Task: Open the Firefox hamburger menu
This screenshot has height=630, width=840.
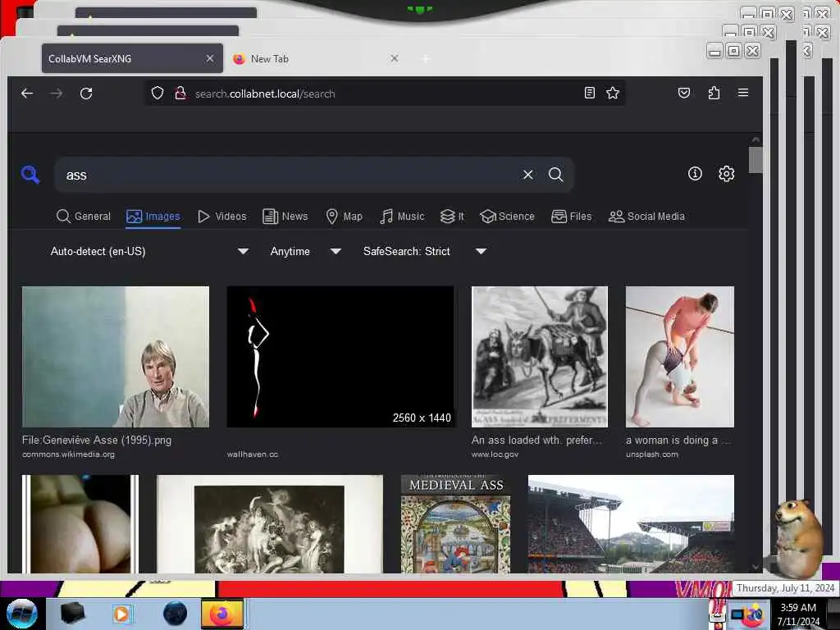Action: click(743, 93)
